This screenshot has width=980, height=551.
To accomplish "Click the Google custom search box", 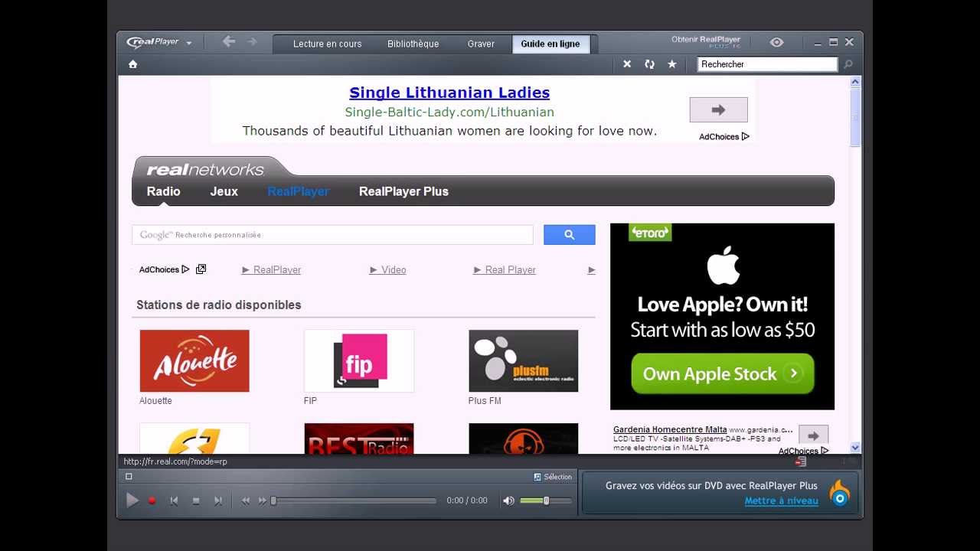I will tap(332, 235).
